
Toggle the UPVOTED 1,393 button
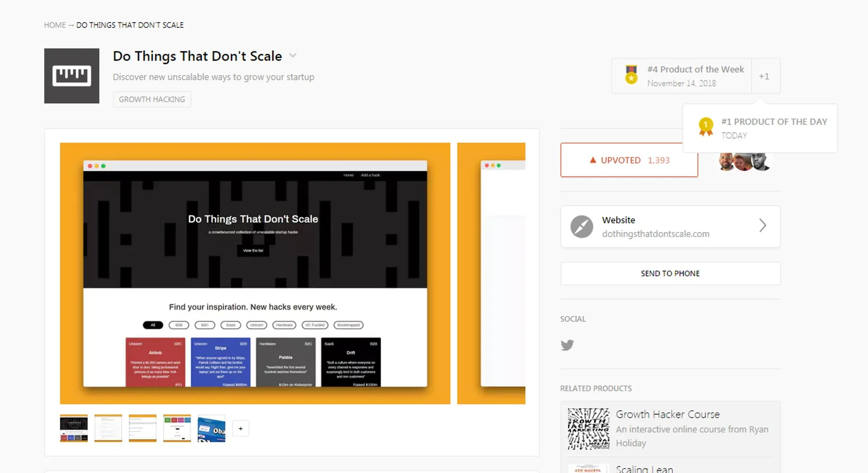(629, 160)
